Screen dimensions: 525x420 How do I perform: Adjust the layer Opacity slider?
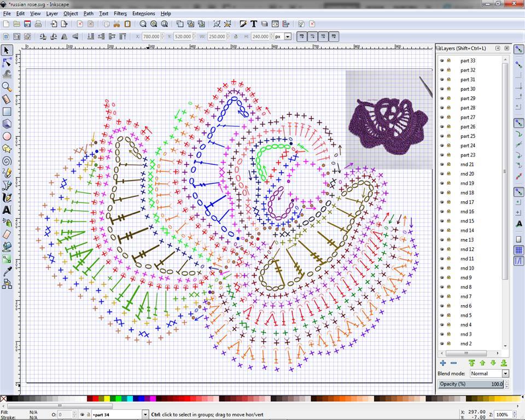tap(471, 384)
